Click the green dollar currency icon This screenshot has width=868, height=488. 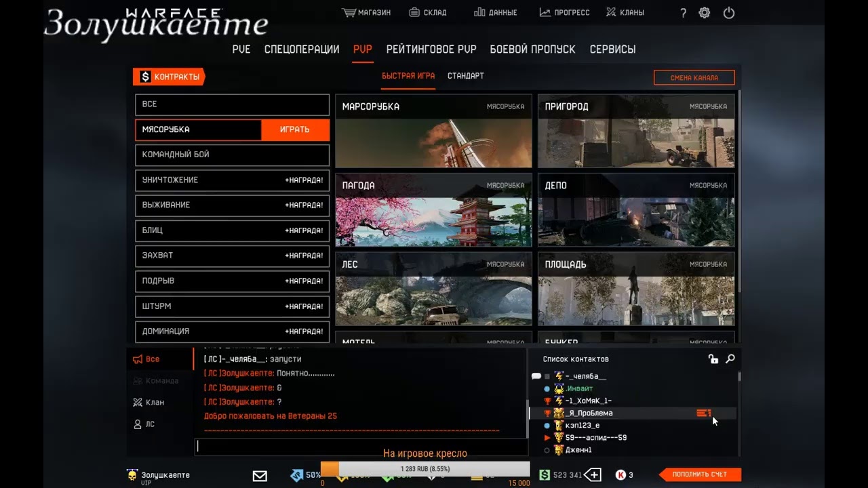click(x=544, y=475)
